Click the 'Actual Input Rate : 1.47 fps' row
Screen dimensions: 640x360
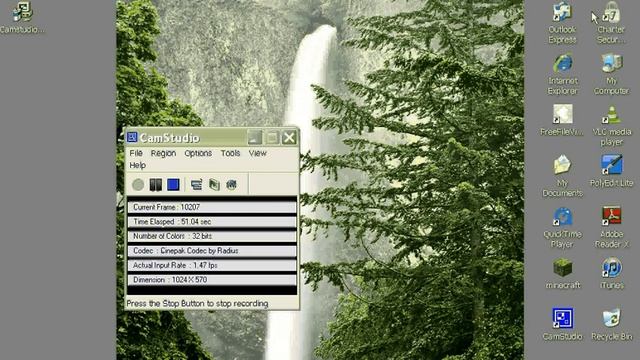[x=212, y=265]
